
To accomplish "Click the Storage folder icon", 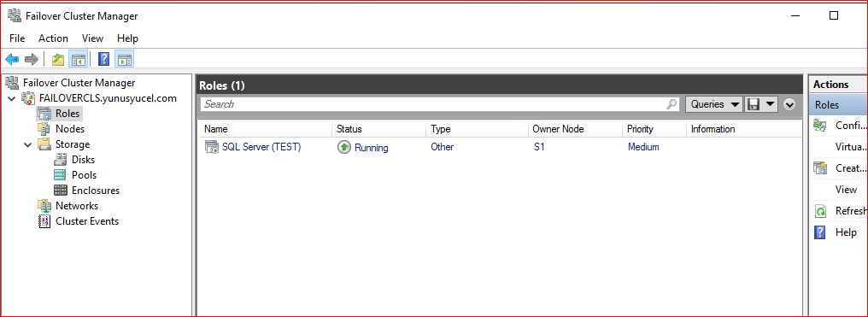I will point(44,144).
